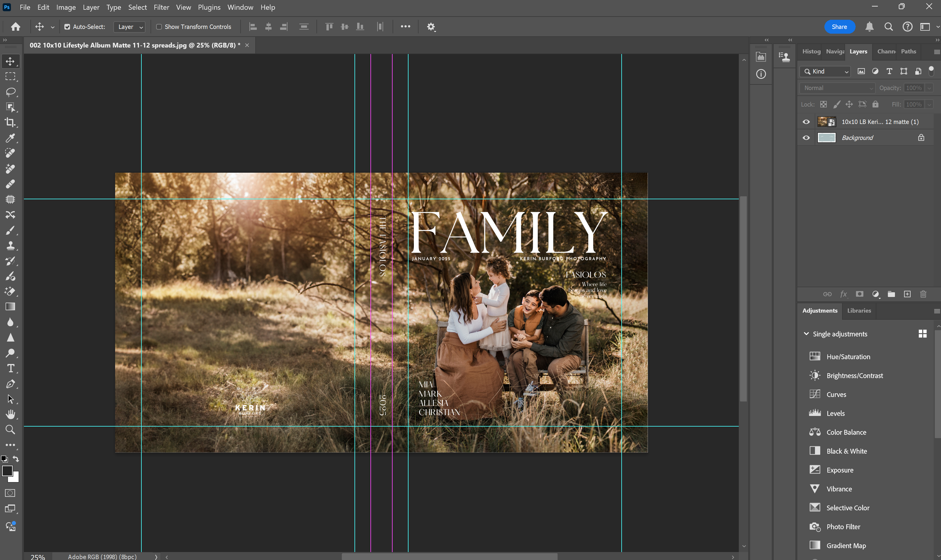Toggle the pixel layer filter

pos(861,71)
